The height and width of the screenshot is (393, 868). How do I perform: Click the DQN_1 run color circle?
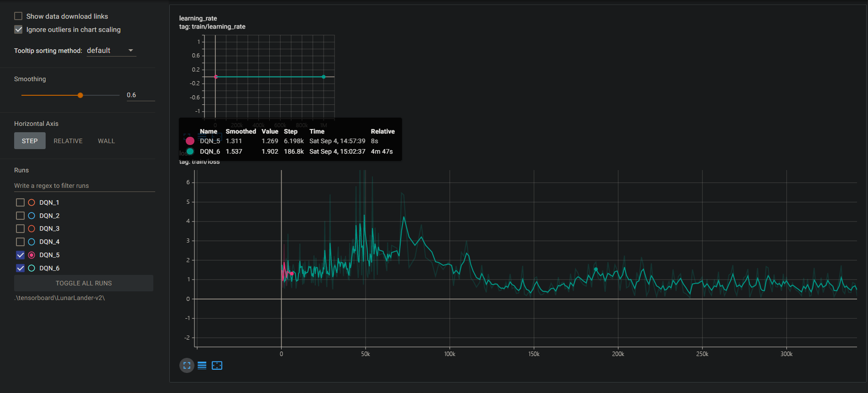[31, 202]
